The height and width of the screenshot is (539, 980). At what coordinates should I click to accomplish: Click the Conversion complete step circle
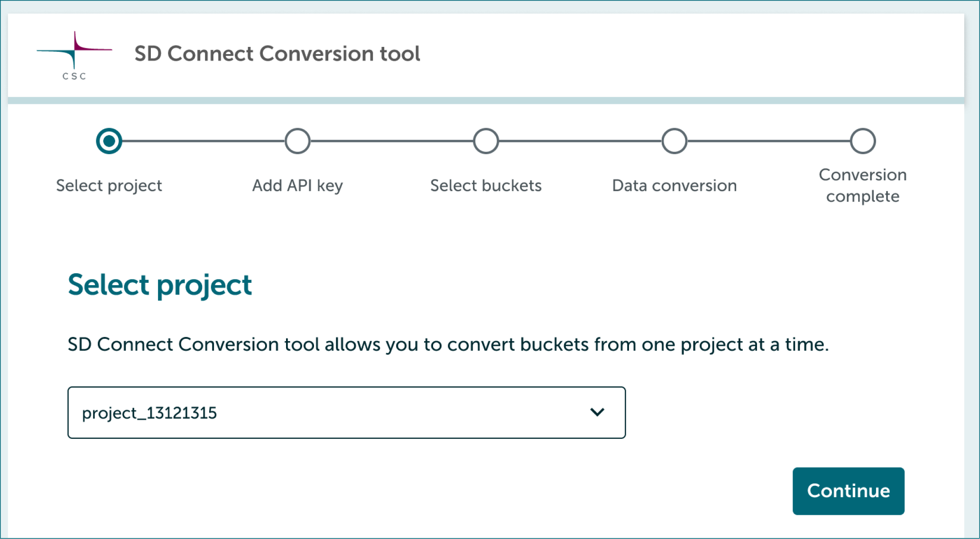[862, 140]
